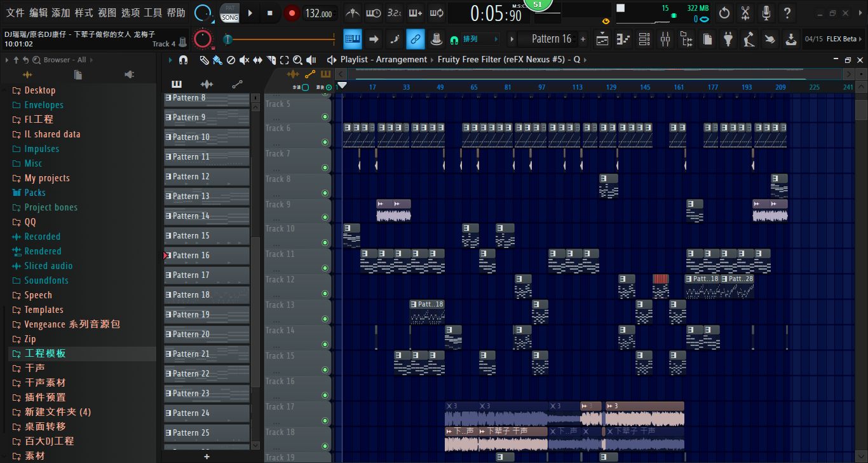Select the Zoom tool in playlist toolbar
868x463 pixels.
pyautogui.click(x=297, y=60)
